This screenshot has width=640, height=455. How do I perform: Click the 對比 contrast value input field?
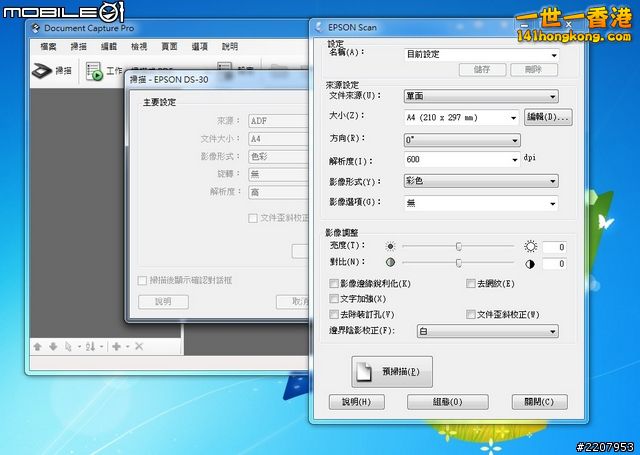pos(555,264)
